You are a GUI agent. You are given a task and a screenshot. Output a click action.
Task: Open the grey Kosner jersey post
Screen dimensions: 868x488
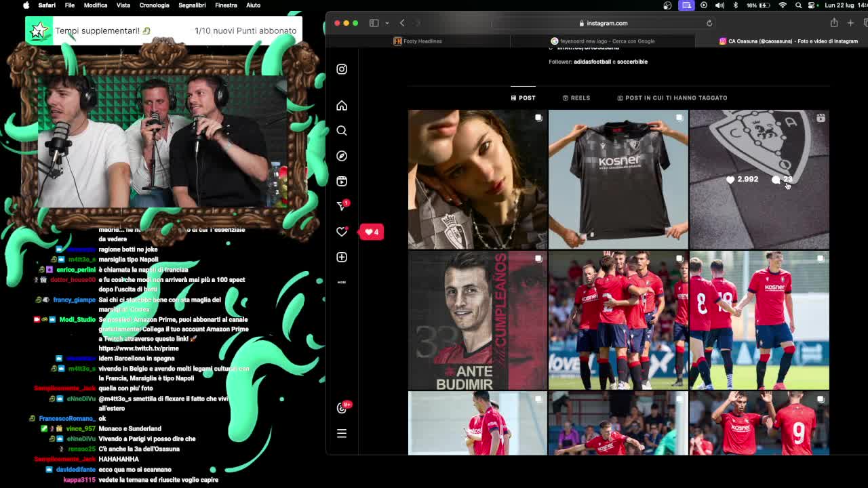tap(618, 180)
